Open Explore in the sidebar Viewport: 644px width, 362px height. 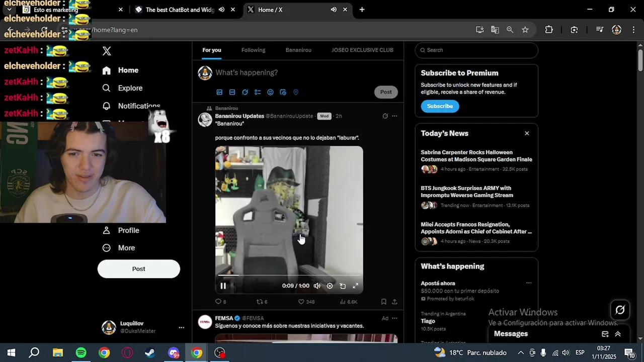click(x=122, y=88)
